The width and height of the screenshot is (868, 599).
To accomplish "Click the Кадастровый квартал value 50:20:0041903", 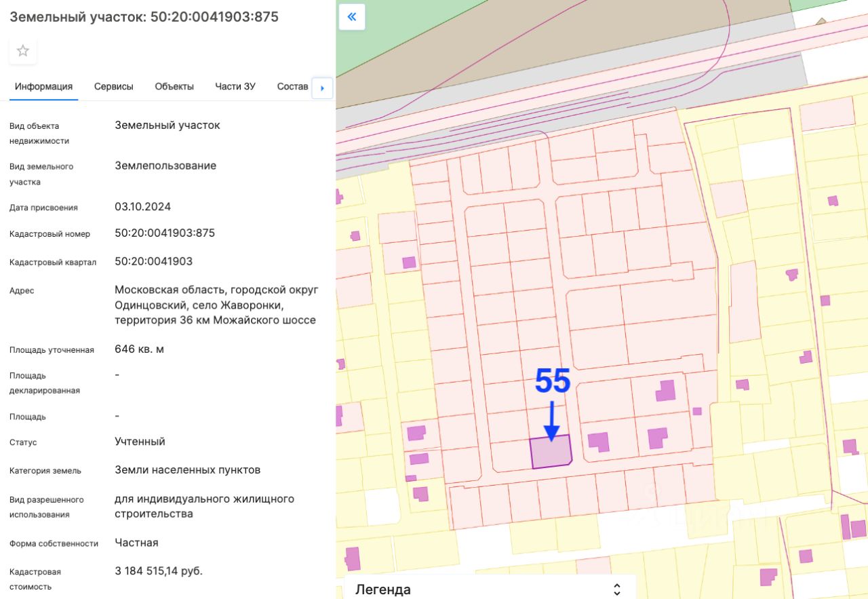I will [153, 261].
